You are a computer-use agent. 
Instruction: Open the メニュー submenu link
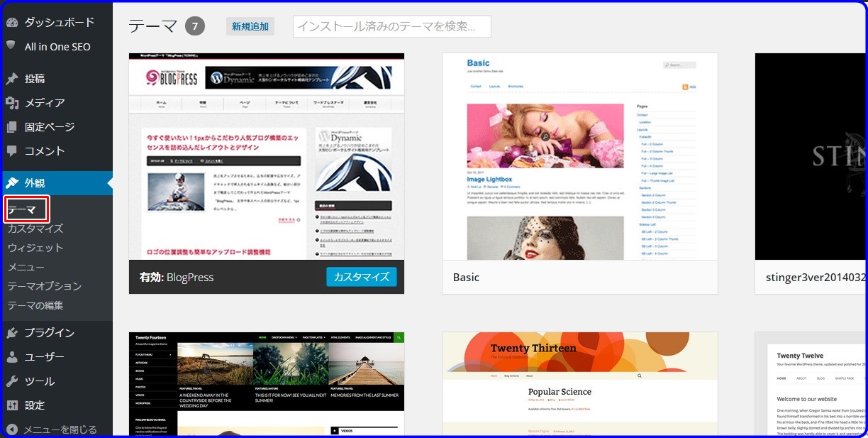[x=26, y=267]
